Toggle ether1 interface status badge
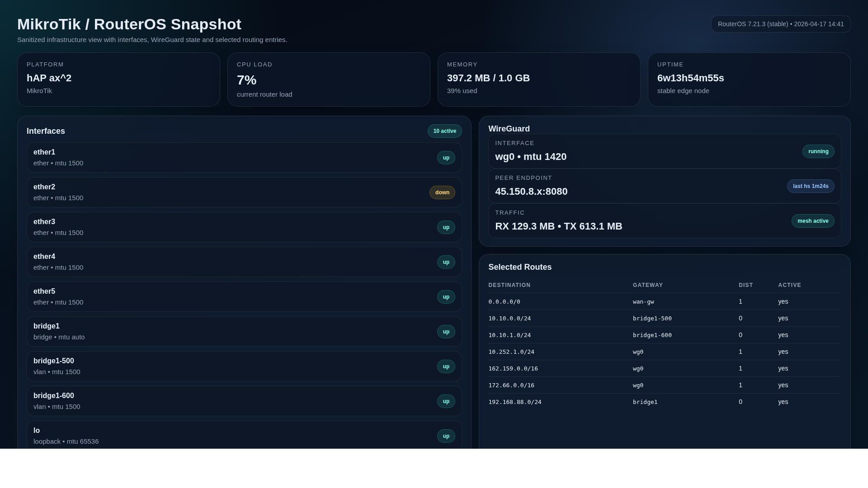868x488 pixels. tap(446, 158)
